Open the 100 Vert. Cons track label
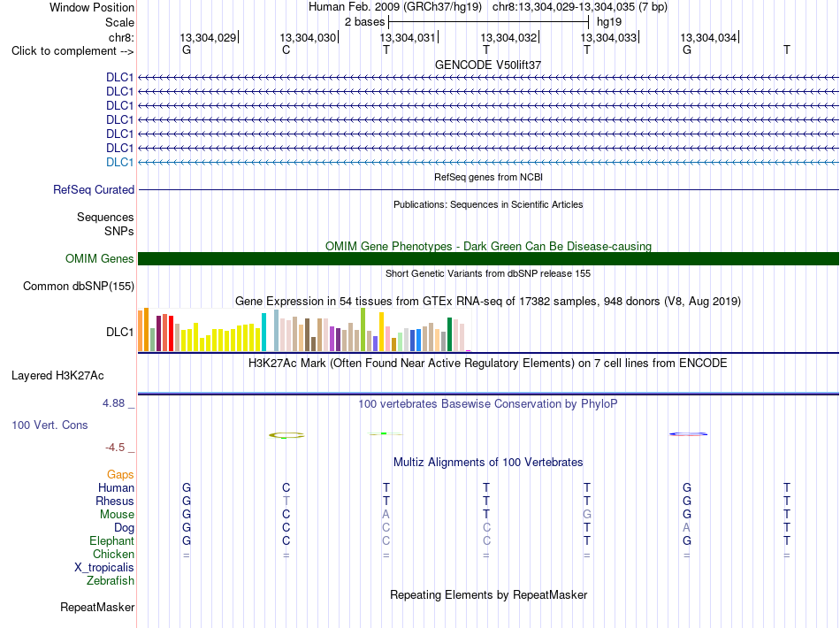 pyautogui.click(x=50, y=425)
